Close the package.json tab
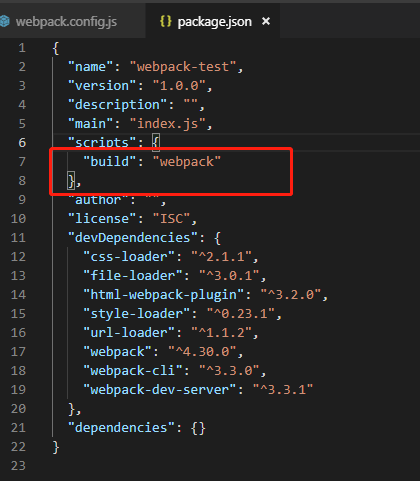 (266, 21)
